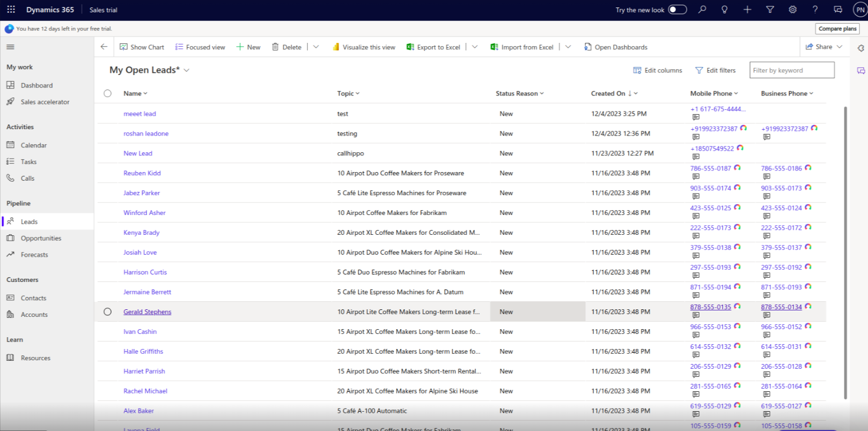Click Visualize this view
Image resolution: width=868 pixels, height=431 pixels.
click(x=364, y=47)
